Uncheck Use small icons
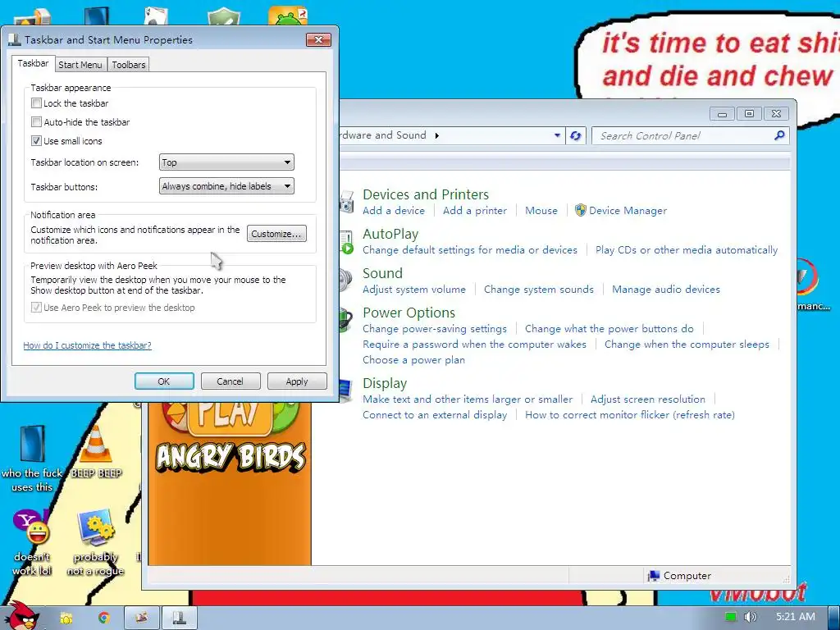 pyautogui.click(x=36, y=140)
